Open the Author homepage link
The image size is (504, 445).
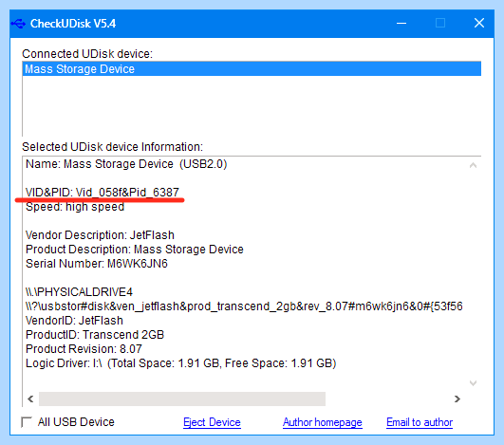(x=323, y=422)
